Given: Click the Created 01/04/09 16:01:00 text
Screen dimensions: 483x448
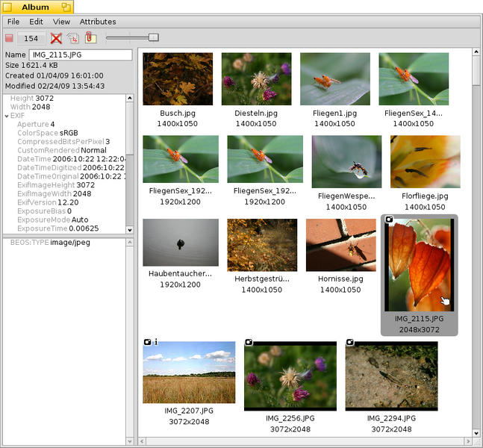Looking at the screenshot, I should tap(54, 75).
